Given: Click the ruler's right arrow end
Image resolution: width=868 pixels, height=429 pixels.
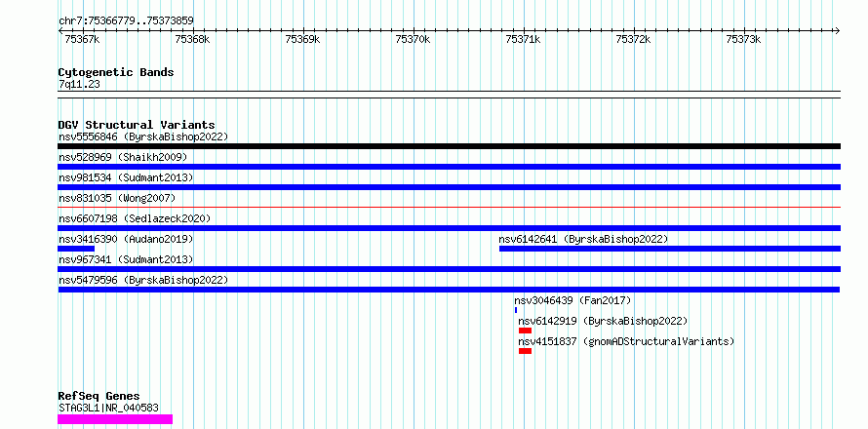Looking at the screenshot, I should (x=838, y=31).
